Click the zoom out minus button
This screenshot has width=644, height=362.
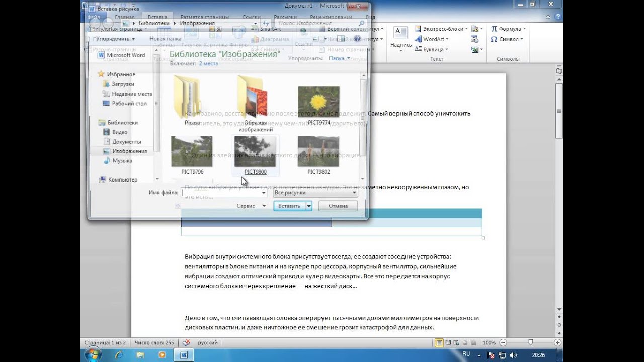point(502,342)
